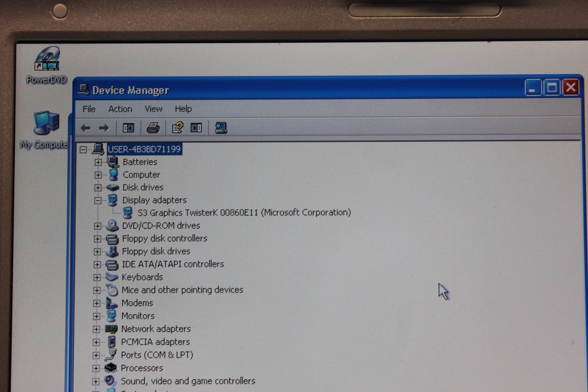Click the Sound, video and game controllers icon
Viewport: 588px width, 392px height.
(110, 381)
